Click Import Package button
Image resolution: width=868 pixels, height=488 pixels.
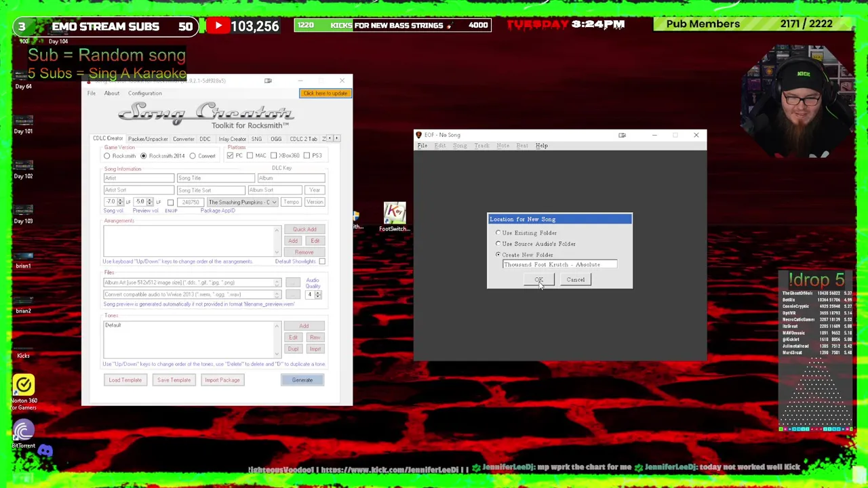pyautogui.click(x=222, y=380)
